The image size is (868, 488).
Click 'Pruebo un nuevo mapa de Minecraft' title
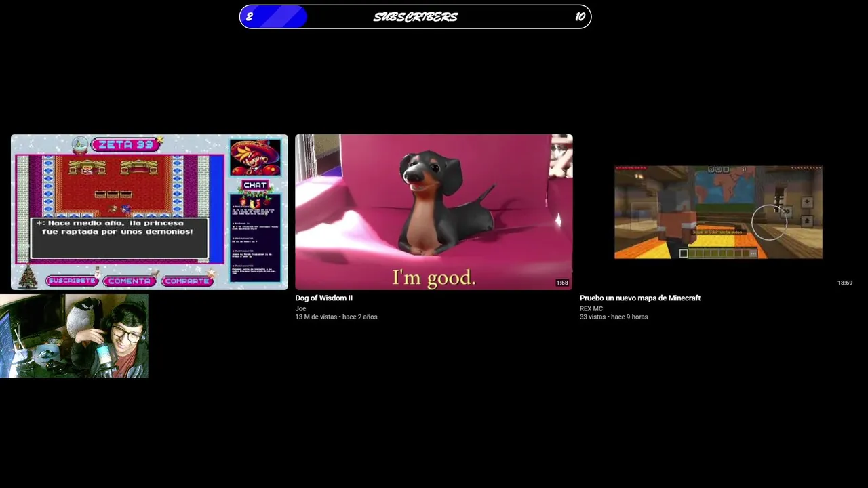[640, 298]
